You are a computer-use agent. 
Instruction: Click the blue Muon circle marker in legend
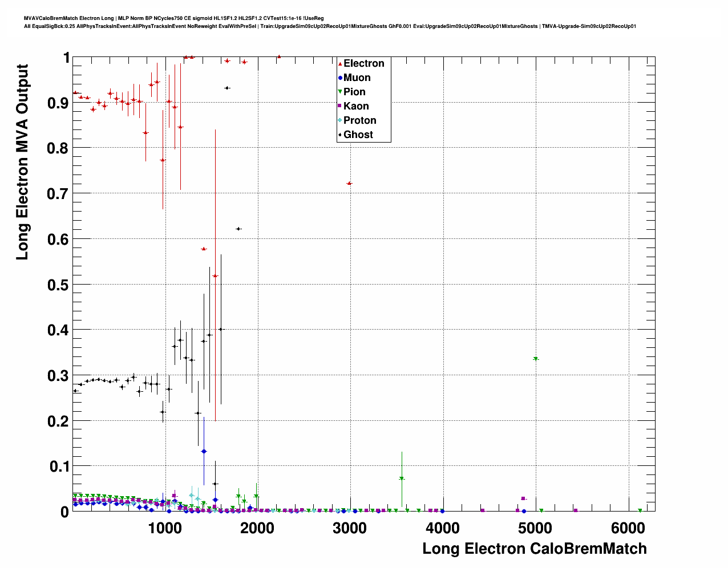[340, 78]
